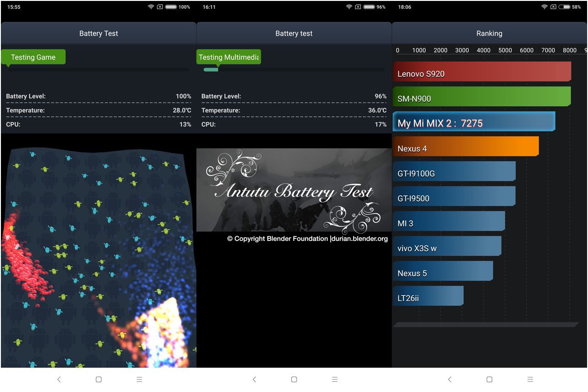The height and width of the screenshot is (392, 588).
Task: Tap the Testing Game label
Action: coord(33,57)
